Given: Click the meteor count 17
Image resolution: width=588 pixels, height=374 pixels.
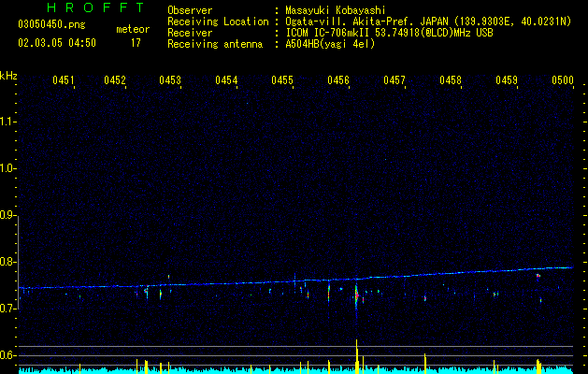Looking at the screenshot, I should click(136, 43).
